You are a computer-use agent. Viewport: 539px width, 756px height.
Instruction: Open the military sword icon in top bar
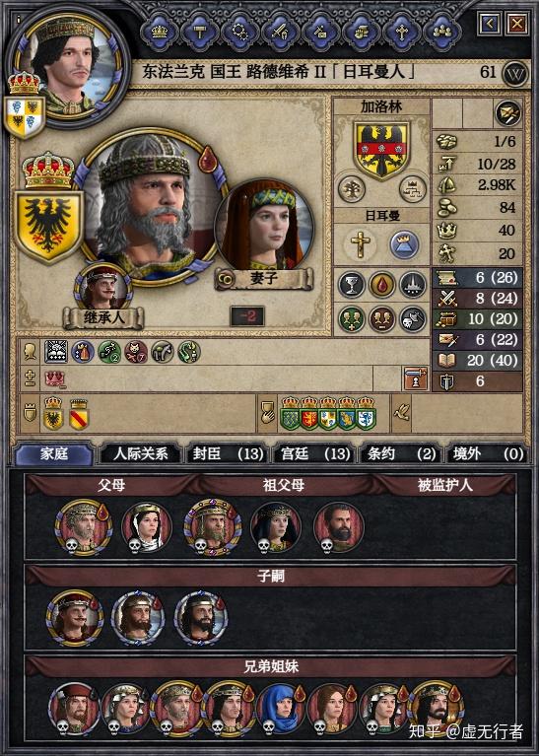click(281, 32)
